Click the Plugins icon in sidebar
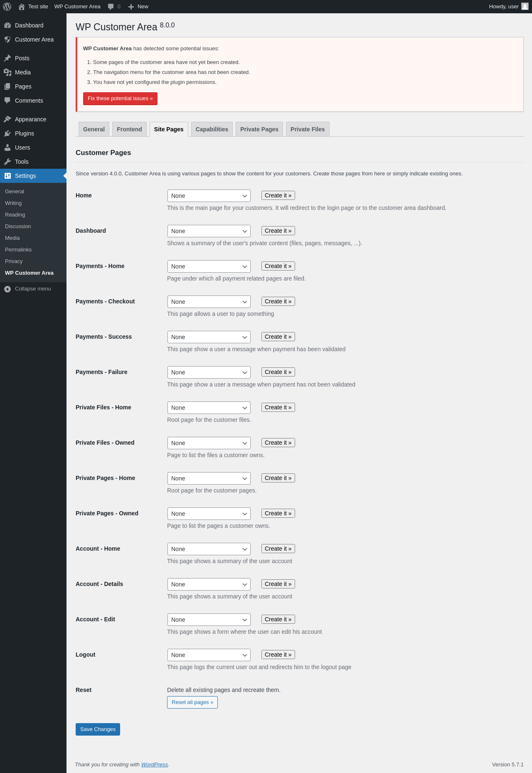The height and width of the screenshot is (773, 532). (7, 133)
